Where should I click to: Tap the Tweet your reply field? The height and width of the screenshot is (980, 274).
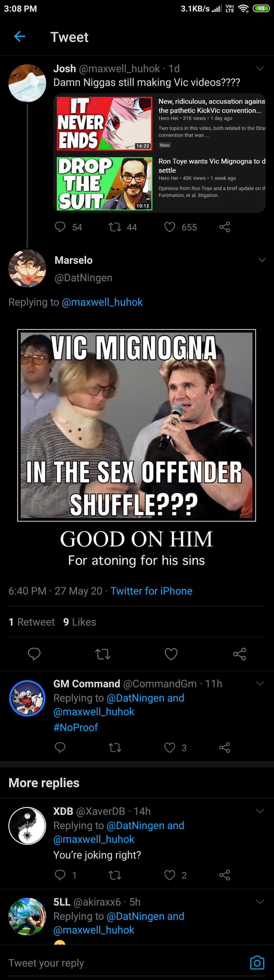pyautogui.click(x=125, y=963)
